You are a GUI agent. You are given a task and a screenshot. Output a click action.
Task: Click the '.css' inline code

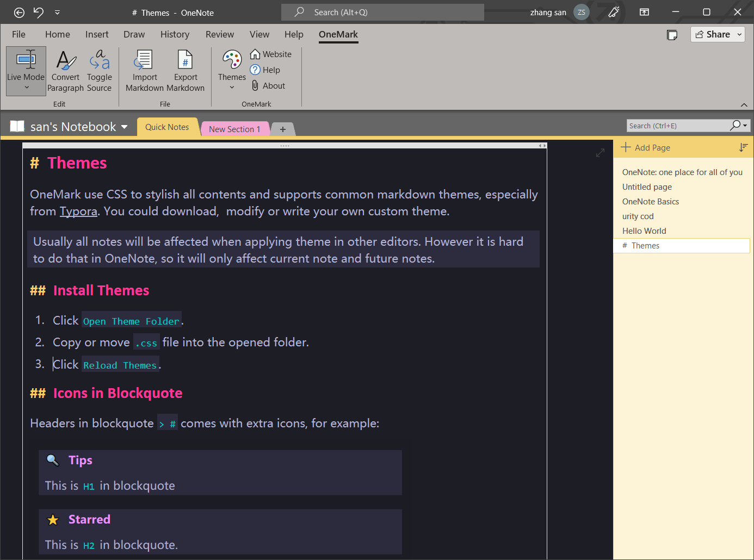pos(146,343)
